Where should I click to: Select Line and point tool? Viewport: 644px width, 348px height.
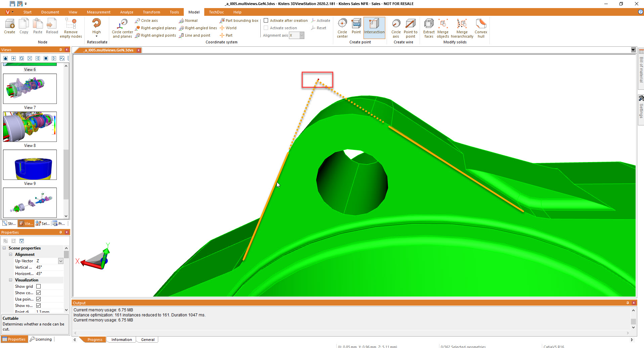195,35
